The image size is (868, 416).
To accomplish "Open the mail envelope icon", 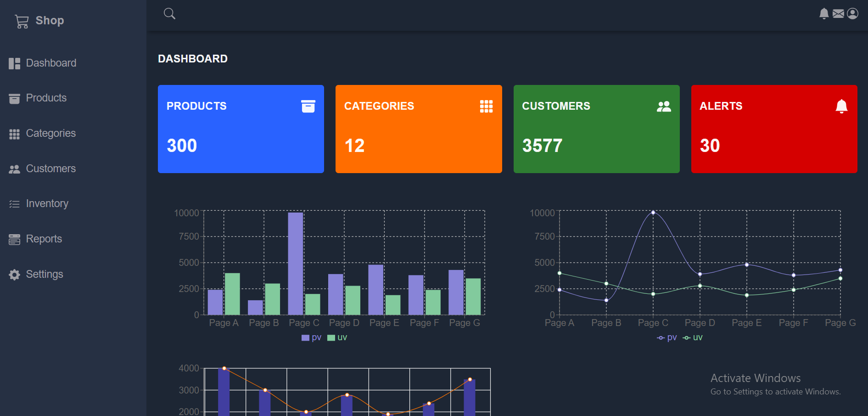I will (838, 14).
